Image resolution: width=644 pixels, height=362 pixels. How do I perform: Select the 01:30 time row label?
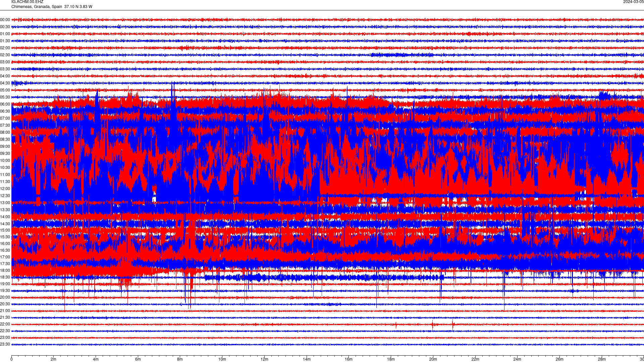click(5, 41)
